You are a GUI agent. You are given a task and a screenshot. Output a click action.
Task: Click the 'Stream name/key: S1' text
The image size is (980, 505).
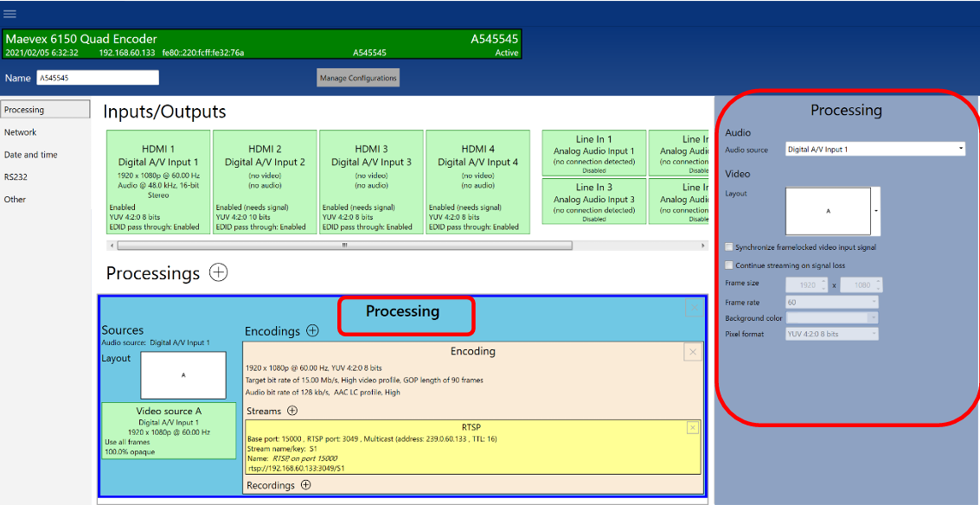(x=282, y=449)
